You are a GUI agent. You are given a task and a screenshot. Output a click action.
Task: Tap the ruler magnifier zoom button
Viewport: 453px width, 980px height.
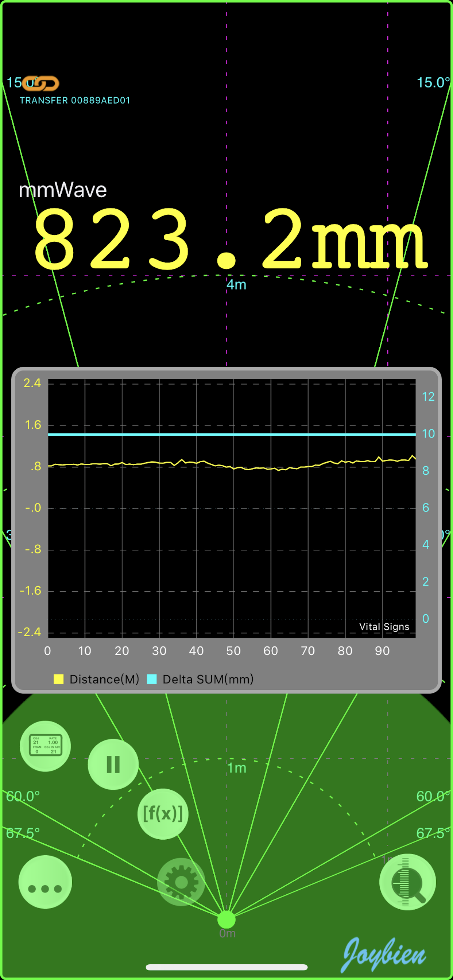point(408,882)
